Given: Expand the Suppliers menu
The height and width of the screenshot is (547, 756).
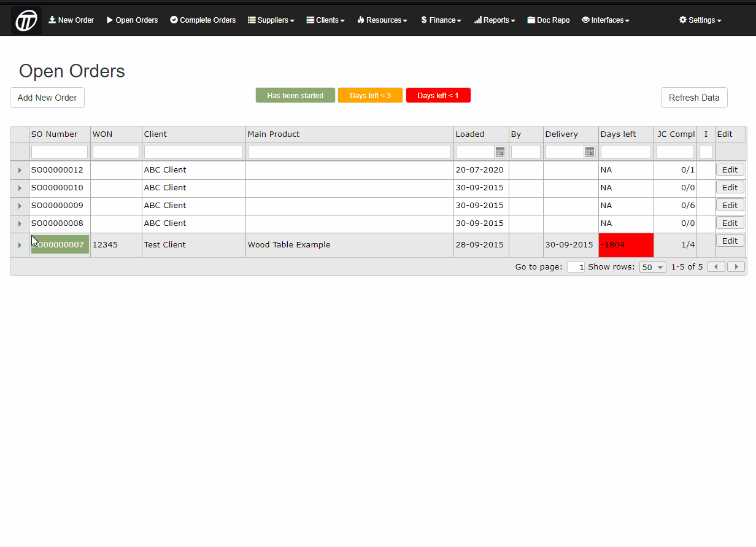Looking at the screenshot, I should 271,20.
